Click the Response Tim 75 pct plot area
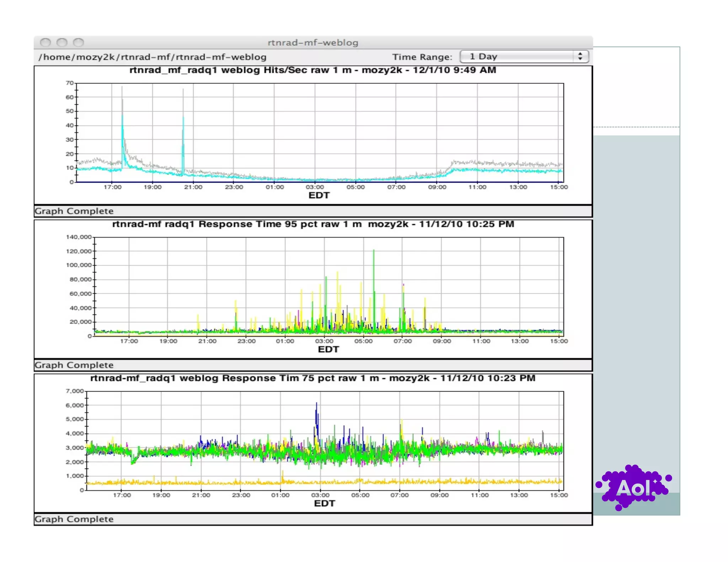728x562 pixels. tap(325, 441)
